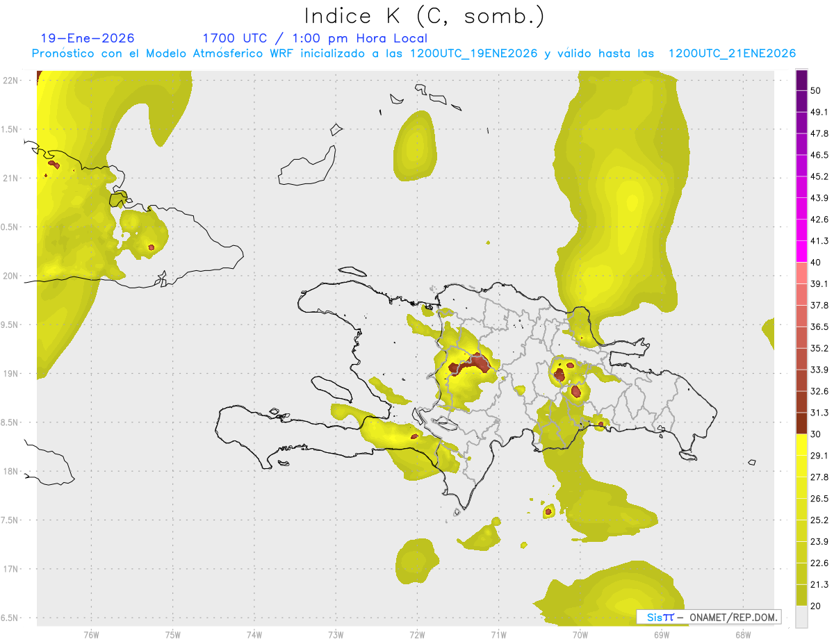Click the legend value '43.9'
This screenshot has width=834, height=644.
click(x=819, y=198)
